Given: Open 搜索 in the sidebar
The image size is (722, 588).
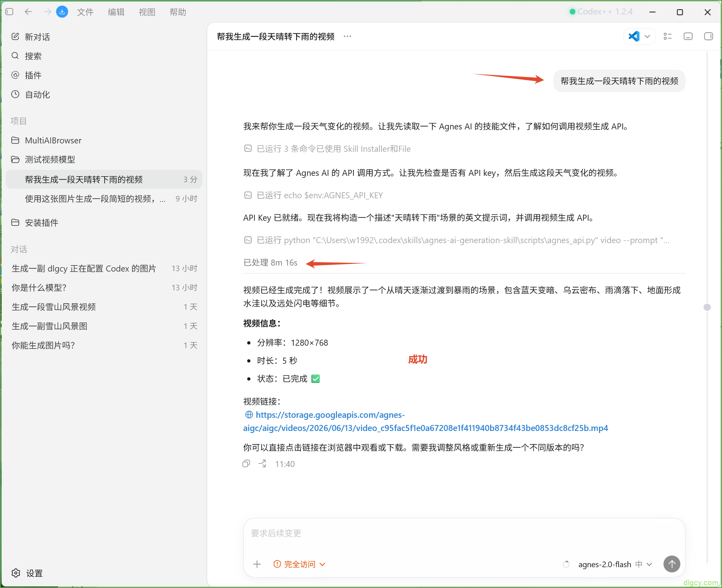Looking at the screenshot, I should point(104,56).
